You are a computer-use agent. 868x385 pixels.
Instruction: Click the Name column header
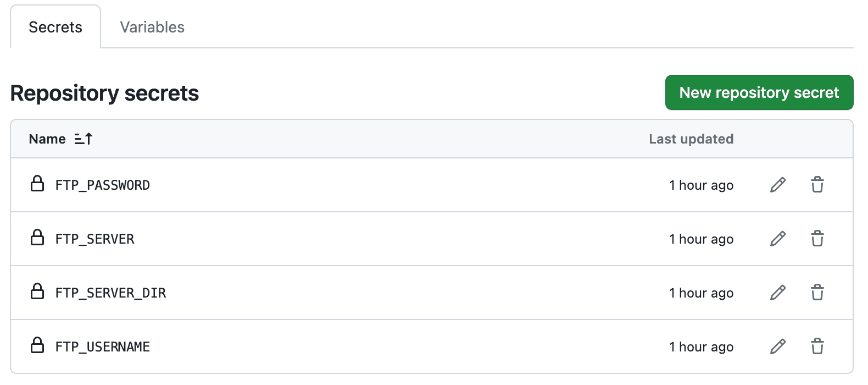47,139
